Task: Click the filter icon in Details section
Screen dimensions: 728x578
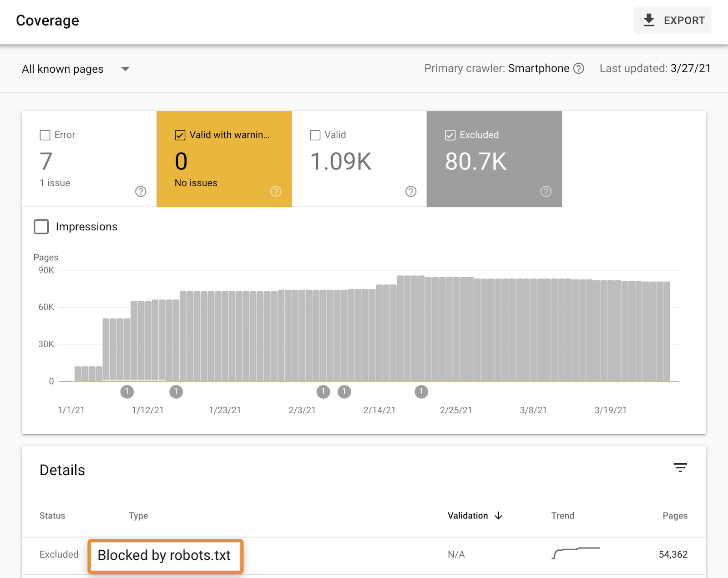Action: coord(680,468)
